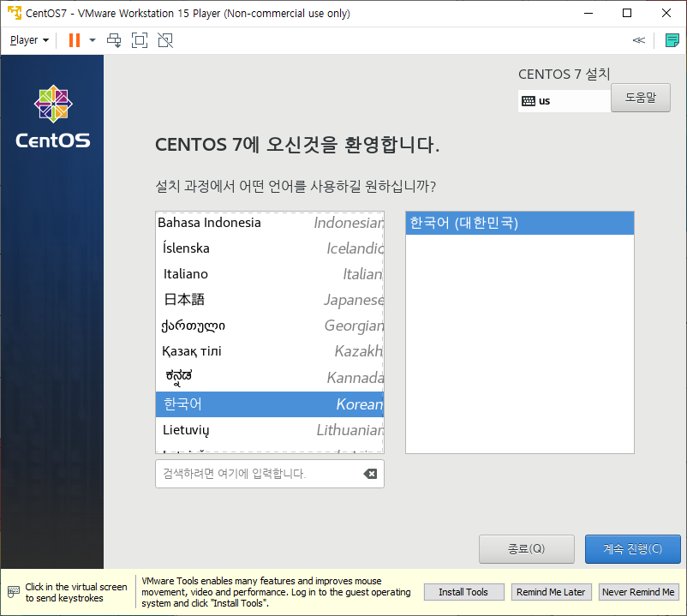The width and height of the screenshot is (687, 616).
Task: Click Remind Me Later button
Action: point(551,592)
